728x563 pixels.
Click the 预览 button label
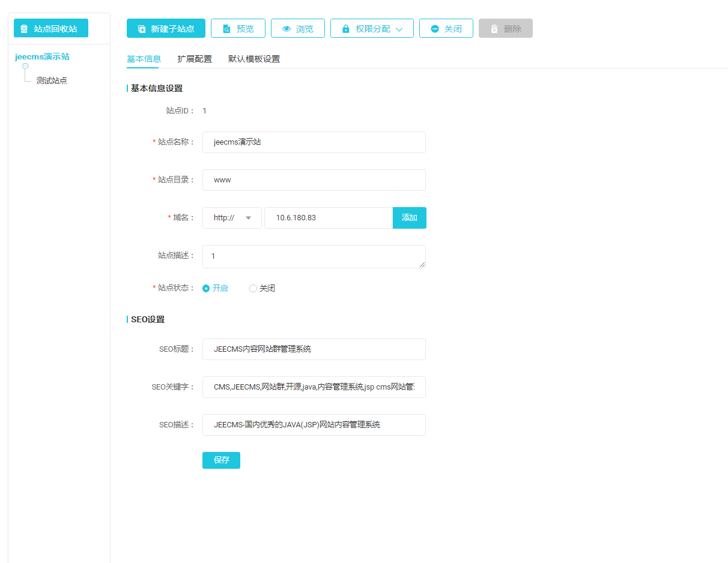[x=245, y=29]
